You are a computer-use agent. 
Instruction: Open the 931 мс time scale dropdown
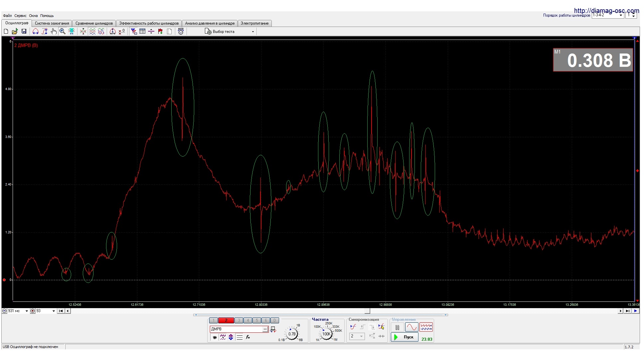[27, 311]
